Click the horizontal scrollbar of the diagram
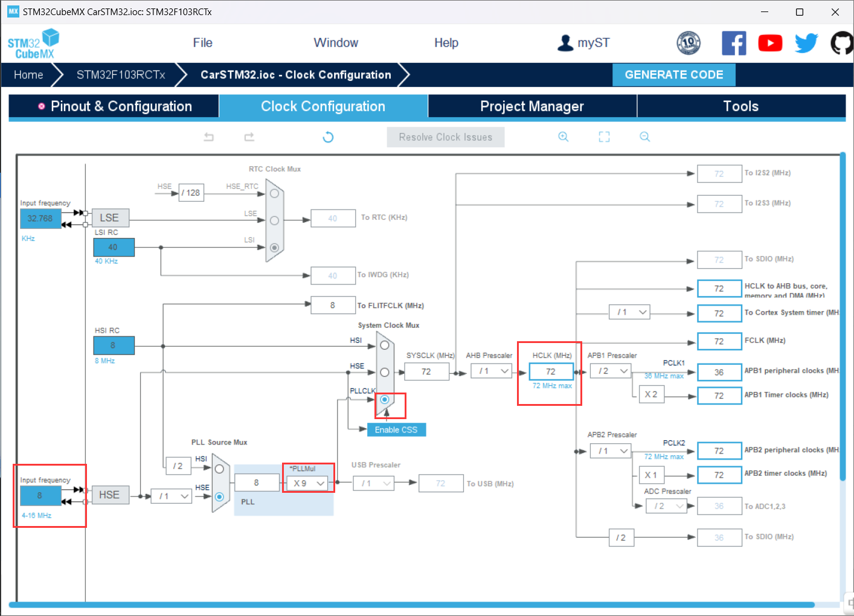Viewport: 854px width, 616px height. pyautogui.click(x=412, y=605)
